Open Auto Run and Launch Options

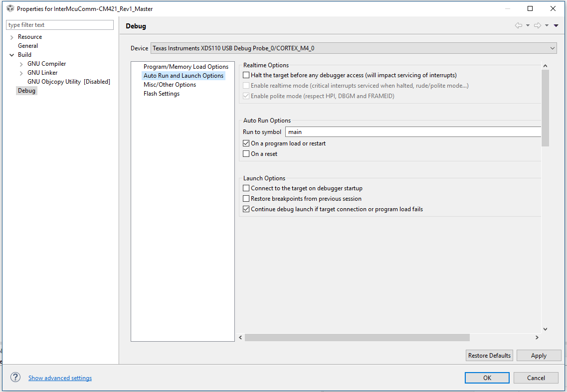tap(184, 76)
